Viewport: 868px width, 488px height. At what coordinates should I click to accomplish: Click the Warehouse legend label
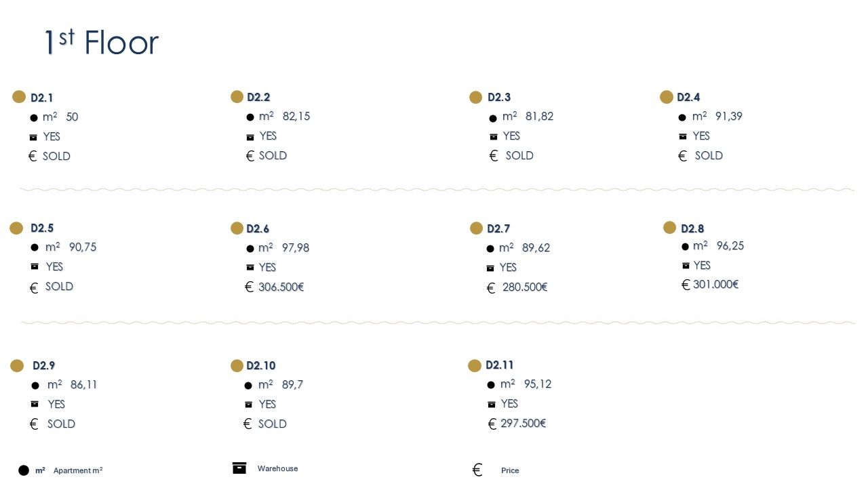pyautogui.click(x=277, y=469)
